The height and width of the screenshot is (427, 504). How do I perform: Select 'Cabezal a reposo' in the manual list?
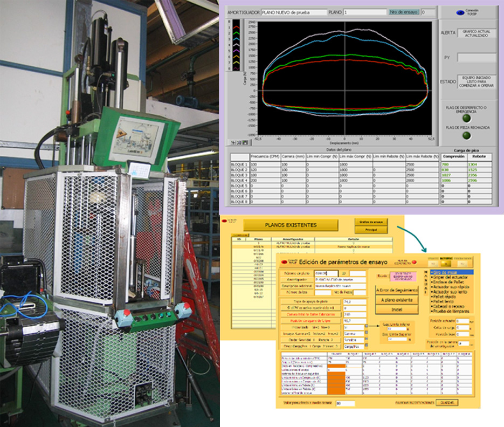click(x=452, y=306)
